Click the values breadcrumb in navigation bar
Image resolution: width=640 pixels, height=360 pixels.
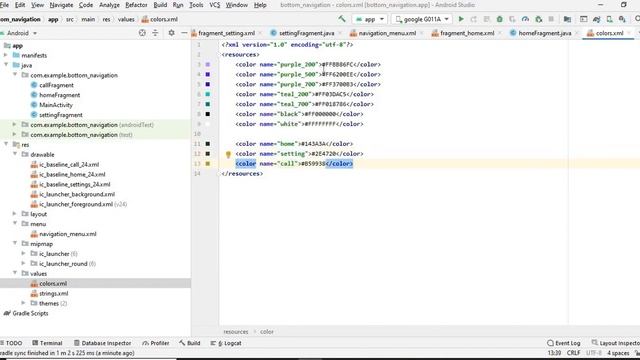tap(126, 19)
